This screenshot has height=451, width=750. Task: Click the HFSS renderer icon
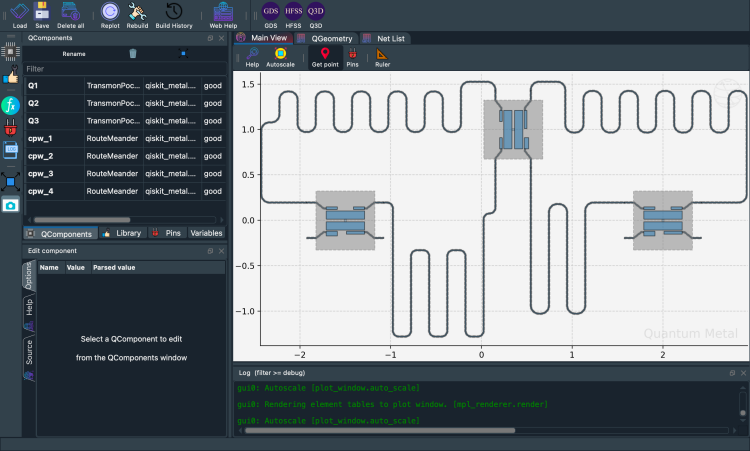pos(293,15)
